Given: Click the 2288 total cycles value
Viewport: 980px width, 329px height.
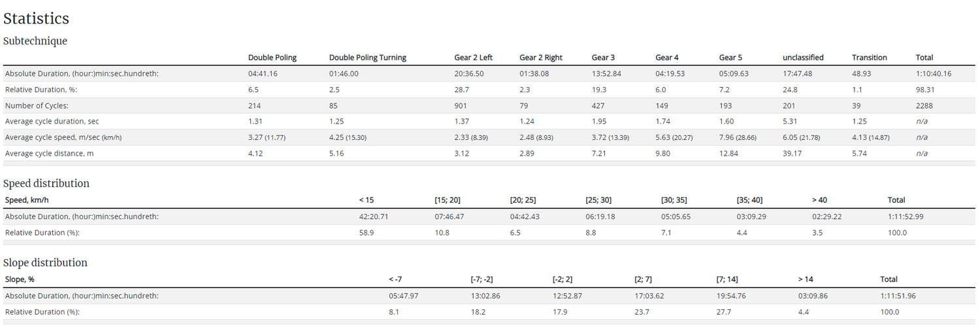Looking at the screenshot, I should pyautogui.click(x=924, y=105).
